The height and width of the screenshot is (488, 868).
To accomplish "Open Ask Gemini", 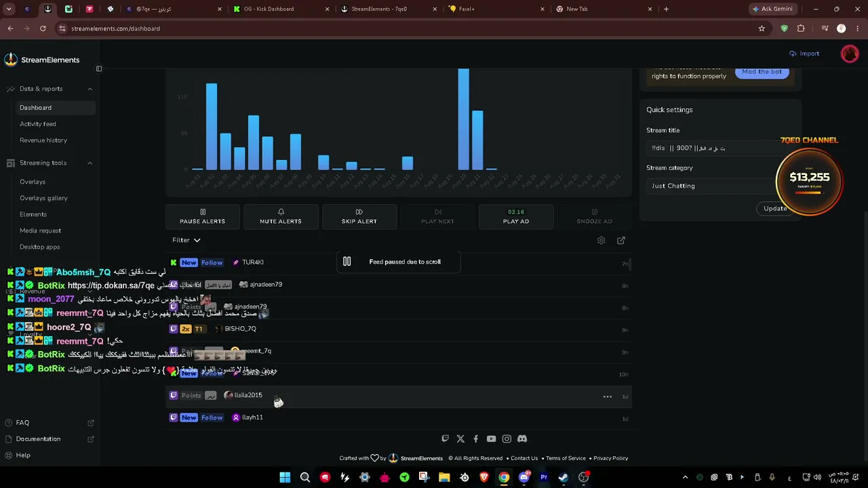I will [772, 9].
